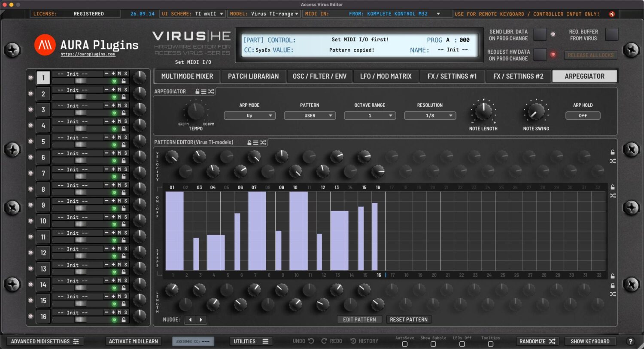Click the step 16 bar in the pattern grid
644x349 pixels.
[x=374, y=236]
